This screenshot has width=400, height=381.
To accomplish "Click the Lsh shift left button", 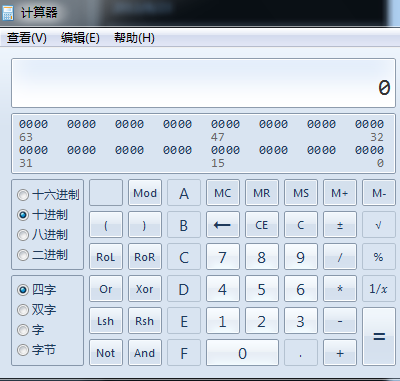I will pos(106,321).
